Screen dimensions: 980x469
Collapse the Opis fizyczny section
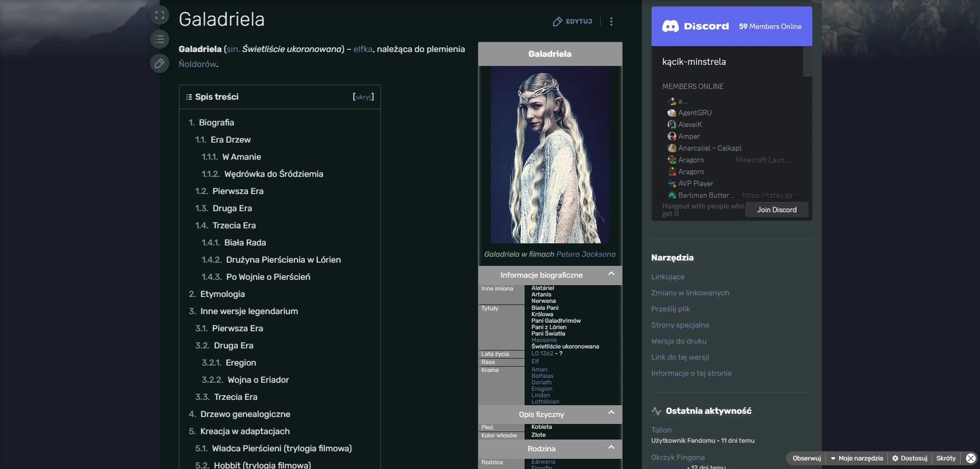click(611, 413)
